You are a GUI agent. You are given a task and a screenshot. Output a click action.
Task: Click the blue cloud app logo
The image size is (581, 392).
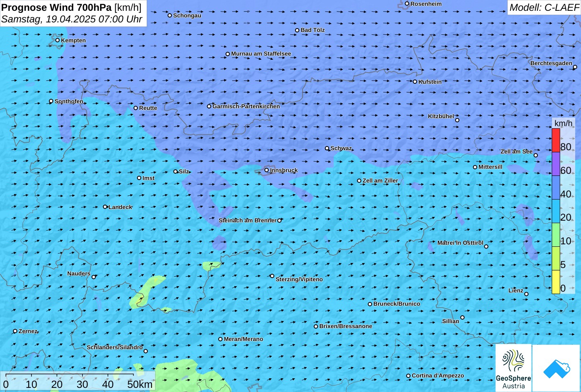click(556, 368)
